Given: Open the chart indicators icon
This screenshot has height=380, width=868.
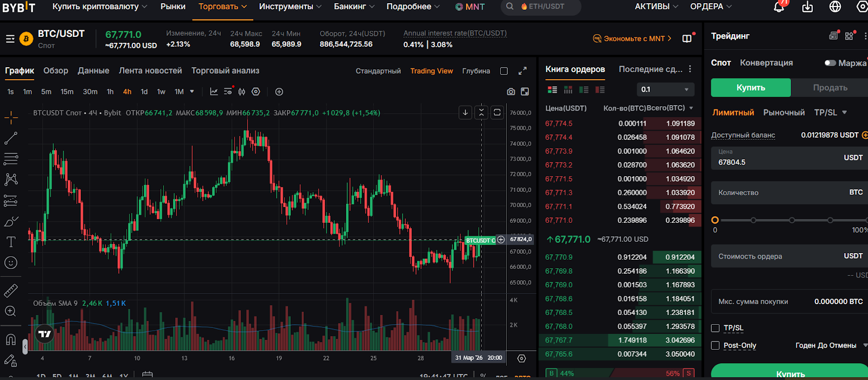Looking at the screenshot, I should pyautogui.click(x=214, y=92).
